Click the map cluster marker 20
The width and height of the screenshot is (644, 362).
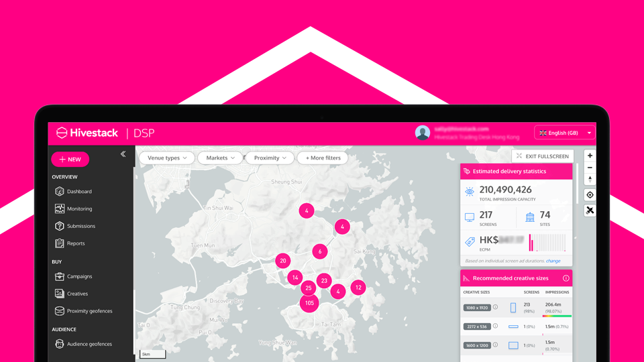[x=283, y=261]
